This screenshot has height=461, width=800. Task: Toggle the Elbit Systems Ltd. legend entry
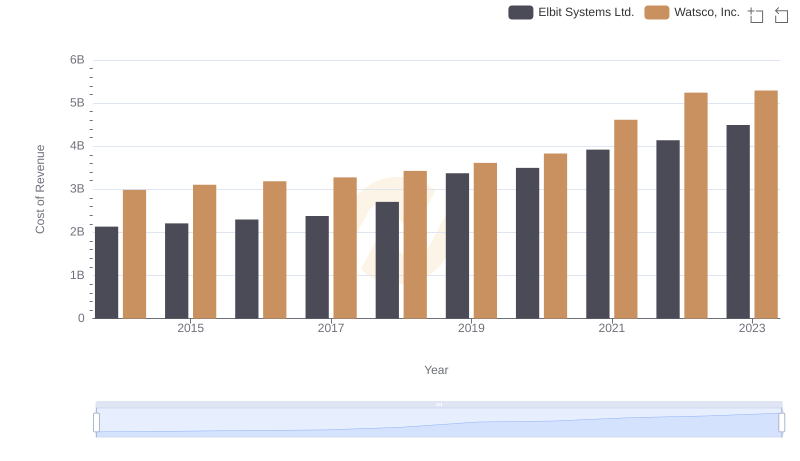pyautogui.click(x=571, y=12)
